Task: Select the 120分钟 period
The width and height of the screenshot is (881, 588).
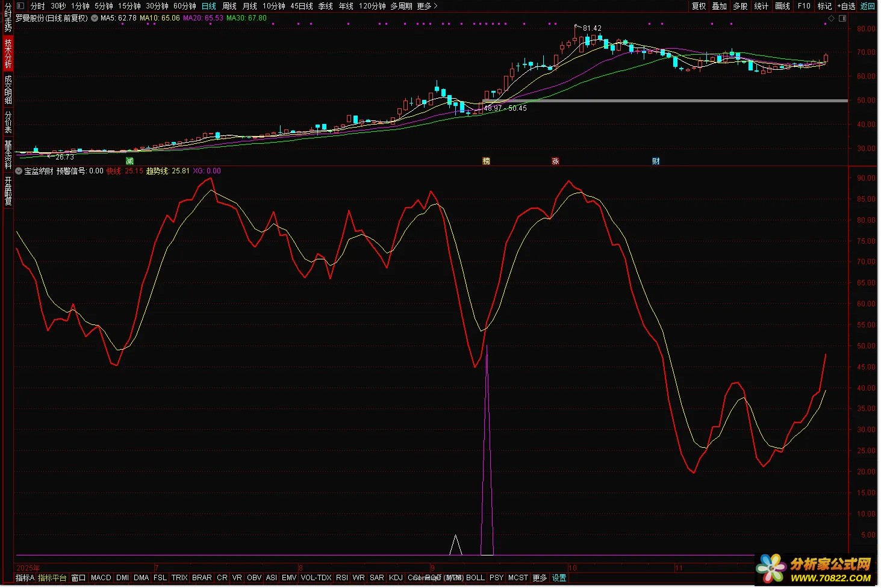Action: point(372,6)
